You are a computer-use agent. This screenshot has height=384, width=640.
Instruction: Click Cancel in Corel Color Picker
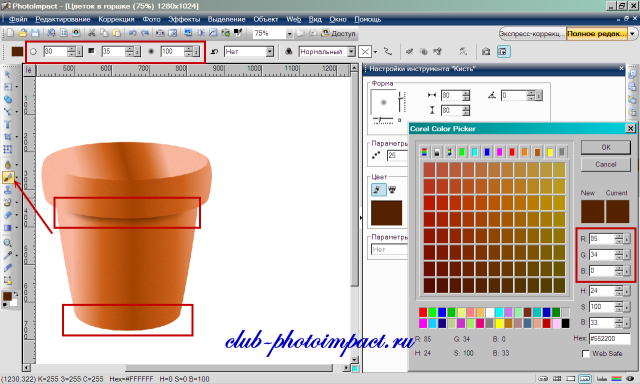(x=606, y=164)
